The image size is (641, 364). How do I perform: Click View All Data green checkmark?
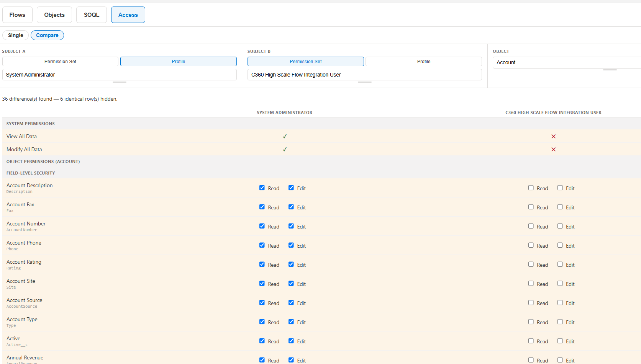click(x=285, y=137)
